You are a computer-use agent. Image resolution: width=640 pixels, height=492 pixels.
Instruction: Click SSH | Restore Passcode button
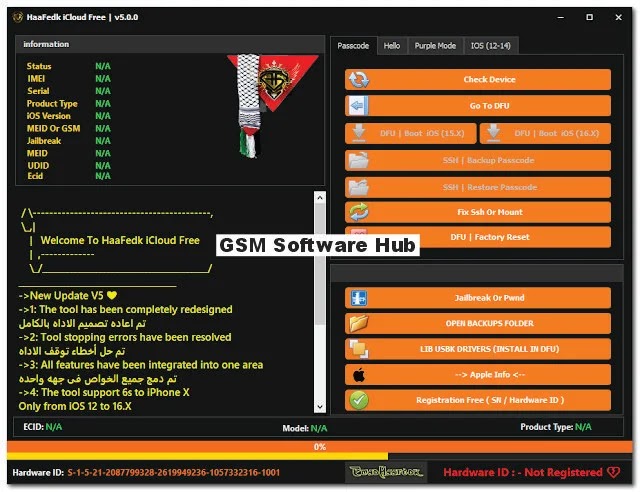(478, 187)
